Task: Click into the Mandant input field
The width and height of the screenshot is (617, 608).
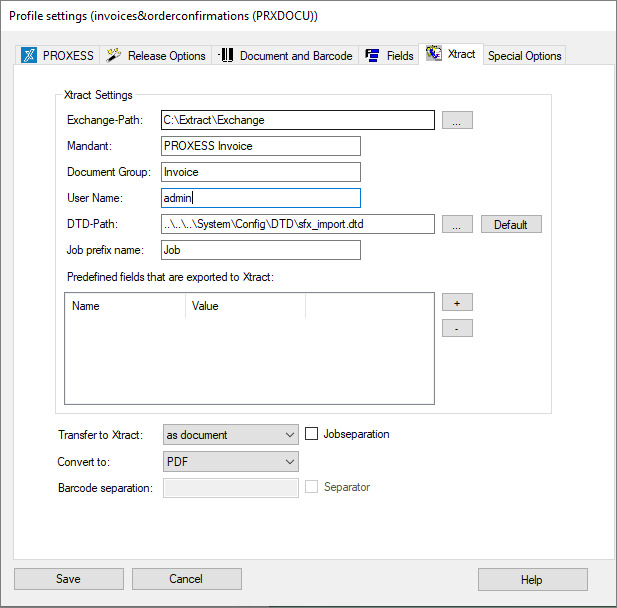Action: (260, 146)
